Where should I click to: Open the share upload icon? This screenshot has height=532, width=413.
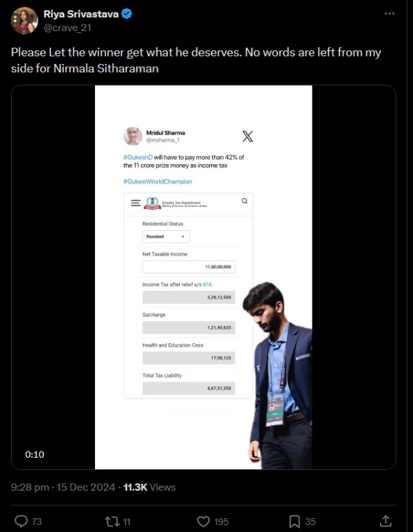(385, 521)
